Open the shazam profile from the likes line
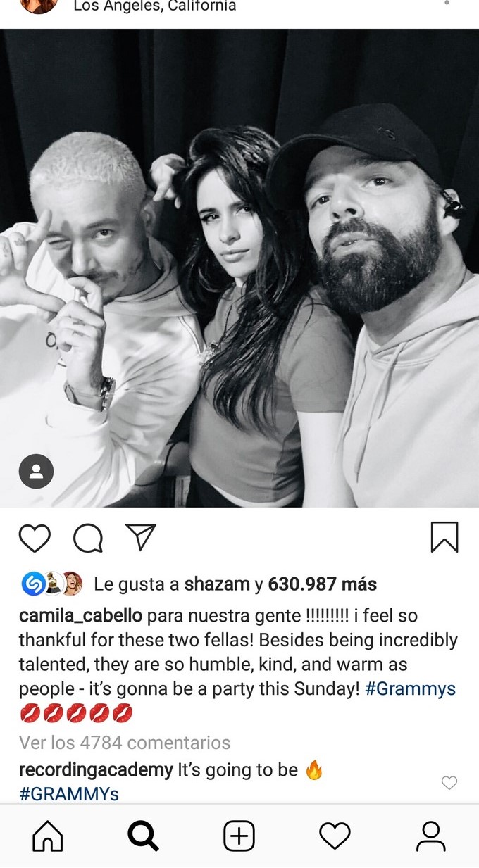479x868 pixels. tap(217, 584)
